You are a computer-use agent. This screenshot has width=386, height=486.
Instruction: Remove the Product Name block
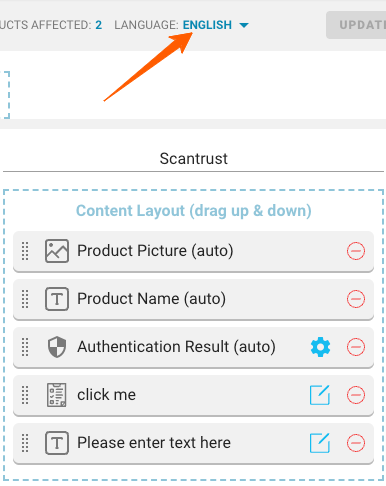356,299
